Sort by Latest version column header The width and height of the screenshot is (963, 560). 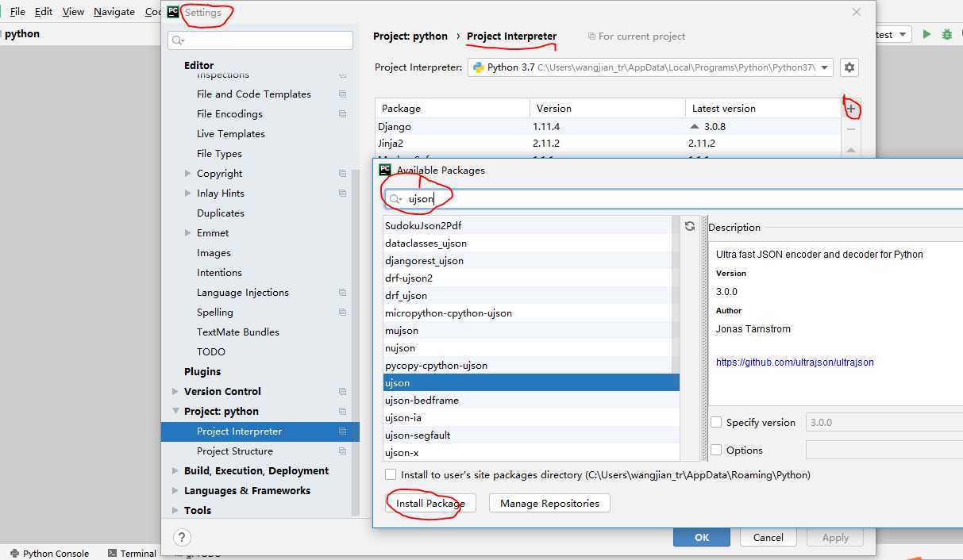762,109
